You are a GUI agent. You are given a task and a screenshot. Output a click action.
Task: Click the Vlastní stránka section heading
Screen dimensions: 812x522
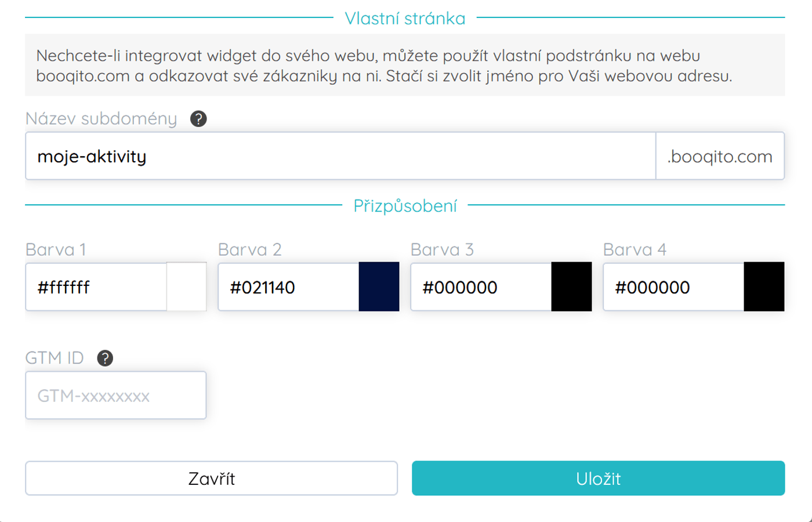[x=405, y=19]
